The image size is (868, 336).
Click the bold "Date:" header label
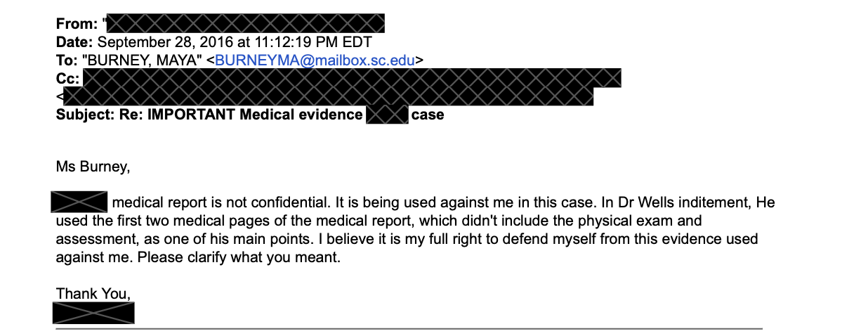tap(74, 42)
